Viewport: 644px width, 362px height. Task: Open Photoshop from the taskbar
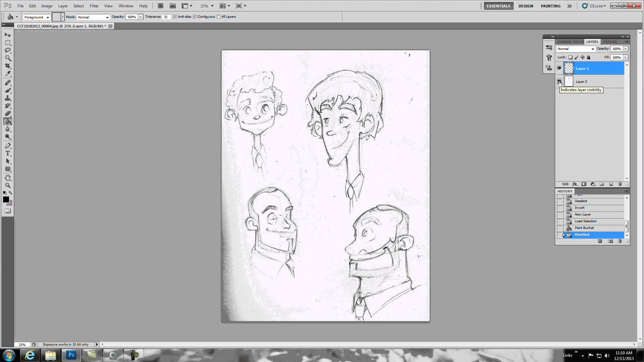[71, 355]
